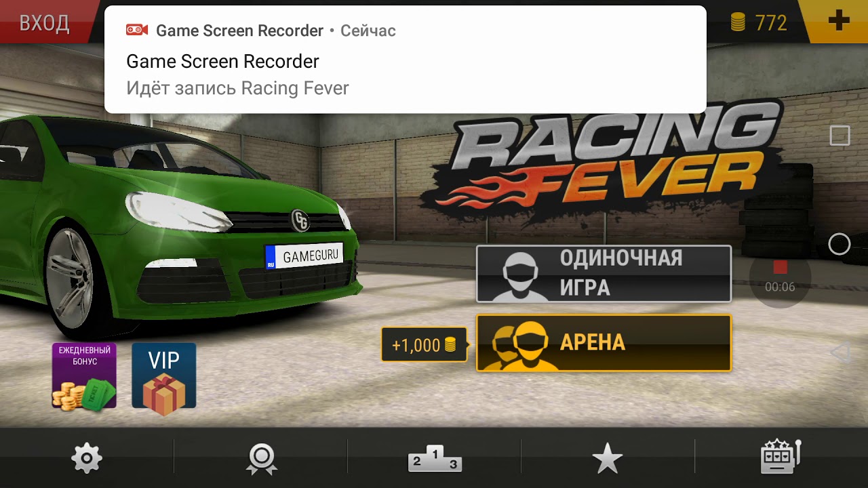Tap the Android back triangle button
868x488 pixels.
[x=840, y=352]
